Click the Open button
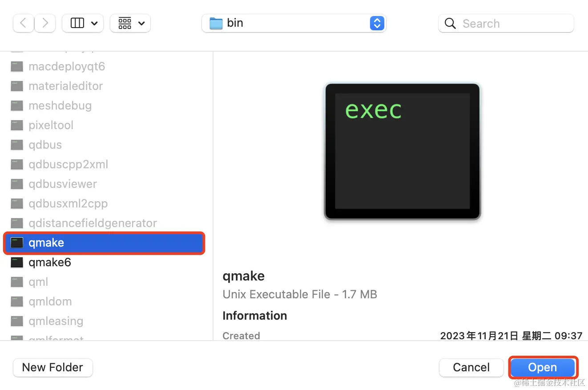The height and width of the screenshot is (390, 588). (543, 367)
